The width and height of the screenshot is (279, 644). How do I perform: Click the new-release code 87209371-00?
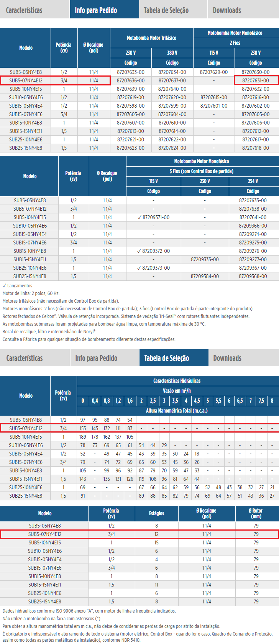pyautogui.click(x=153, y=217)
